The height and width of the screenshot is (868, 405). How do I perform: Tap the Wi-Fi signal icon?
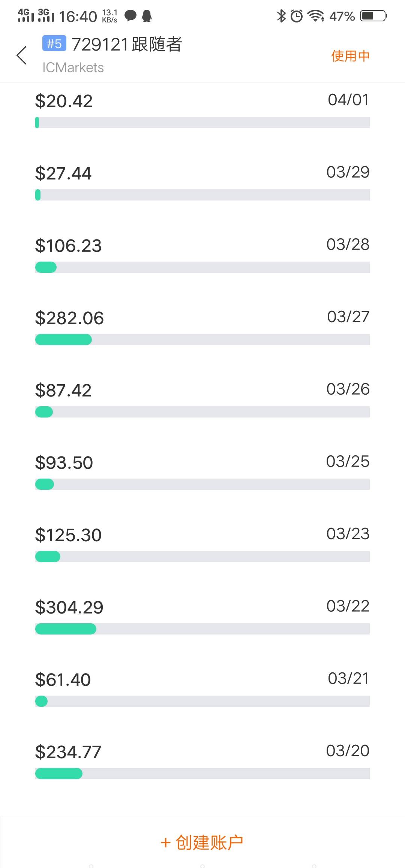316,16
